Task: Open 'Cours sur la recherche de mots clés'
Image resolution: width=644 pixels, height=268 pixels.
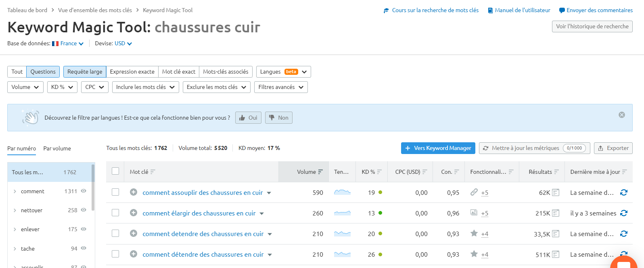Action: click(x=431, y=10)
